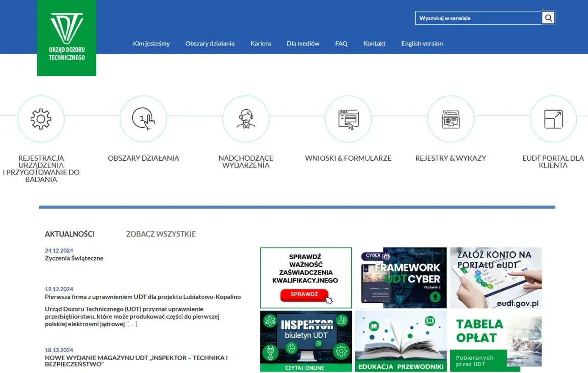
Task: Click the green download icon on the Cyber banner
Action: (x=434, y=297)
